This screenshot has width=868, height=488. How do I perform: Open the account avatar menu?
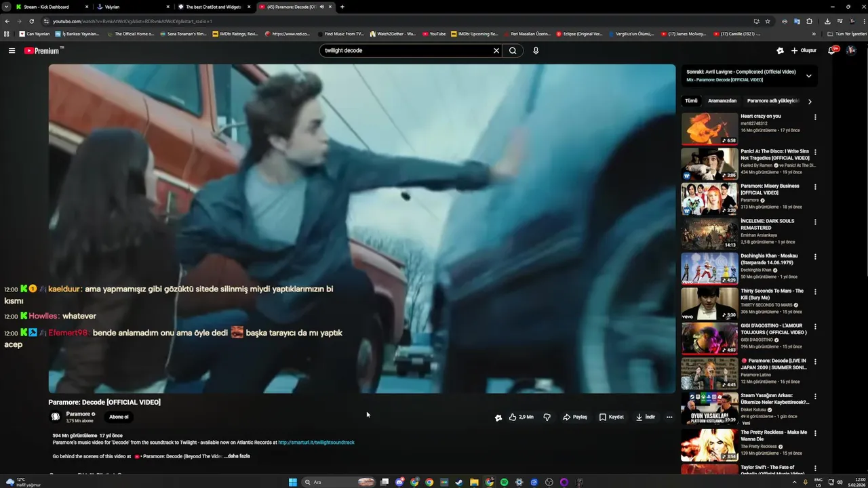pyautogui.click(x=851, y=51)
